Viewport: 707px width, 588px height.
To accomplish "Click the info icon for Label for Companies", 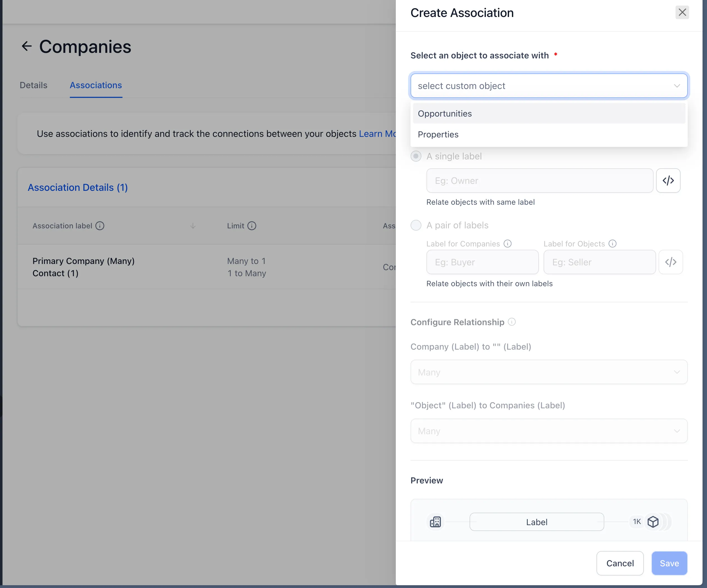I will pyautogui.click(x=508, y=243).
